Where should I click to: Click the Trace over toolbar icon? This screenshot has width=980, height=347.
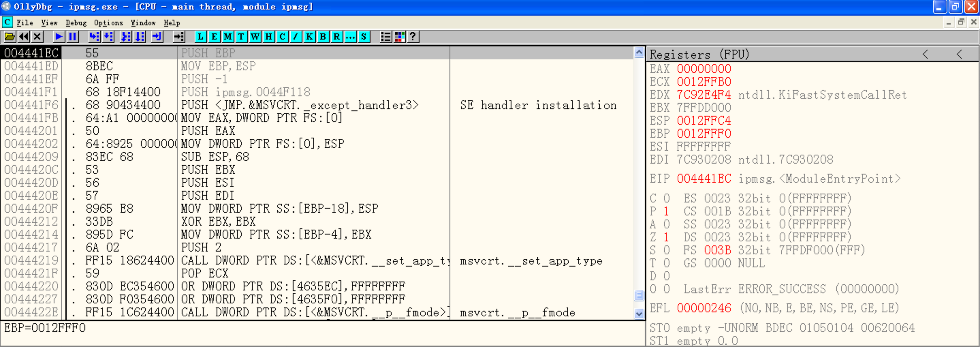140,36
